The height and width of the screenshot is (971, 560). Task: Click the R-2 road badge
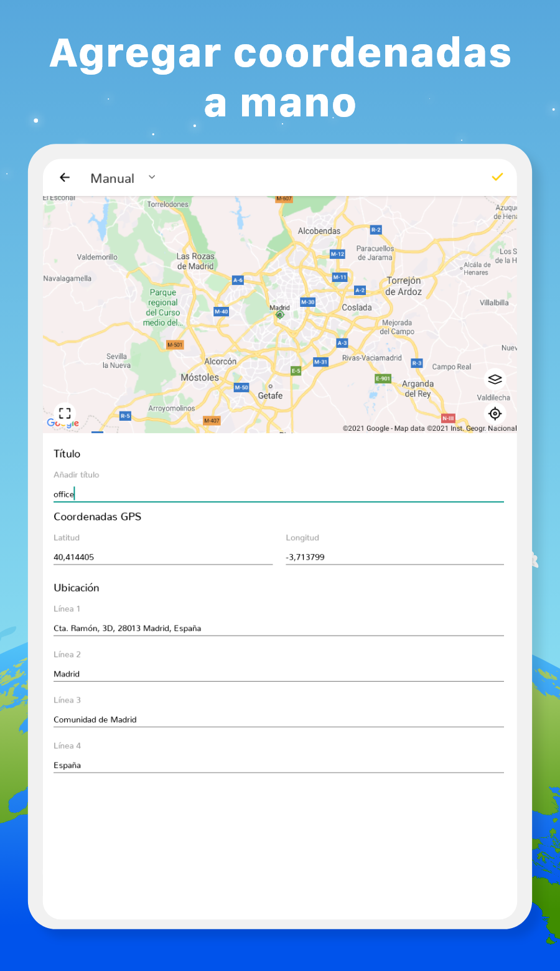(x=376, y=230)
